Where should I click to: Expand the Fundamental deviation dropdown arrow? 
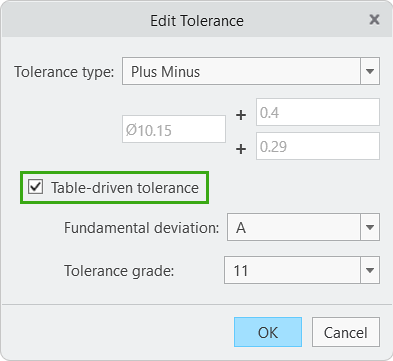click(370, 227)
